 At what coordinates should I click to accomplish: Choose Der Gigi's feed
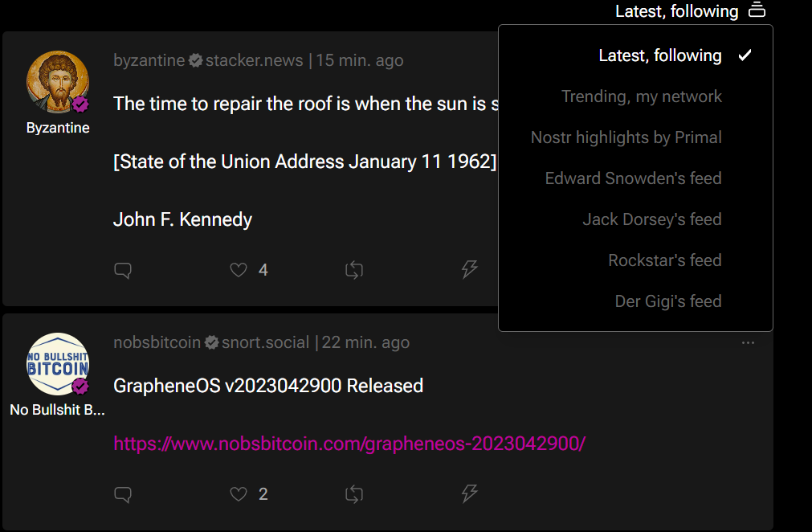pos(667,301)
